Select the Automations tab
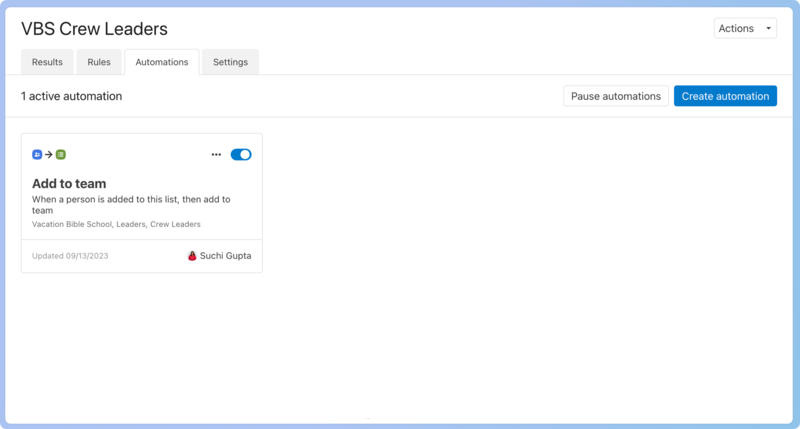Image resolution: width=800 pixels, height=429 pixels. pyautogui.click(x=161, y=62)
